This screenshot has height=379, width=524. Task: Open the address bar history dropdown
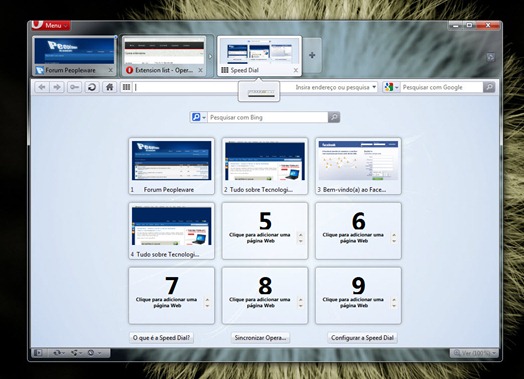374,87
